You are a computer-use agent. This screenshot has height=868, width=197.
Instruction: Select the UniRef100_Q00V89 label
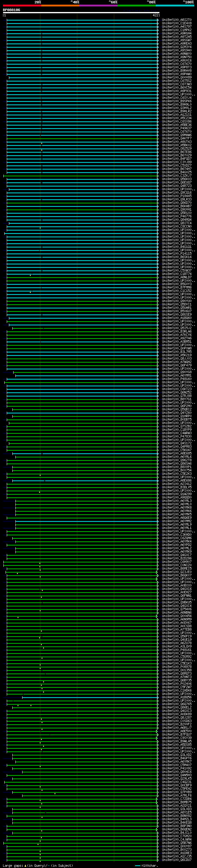177,78
